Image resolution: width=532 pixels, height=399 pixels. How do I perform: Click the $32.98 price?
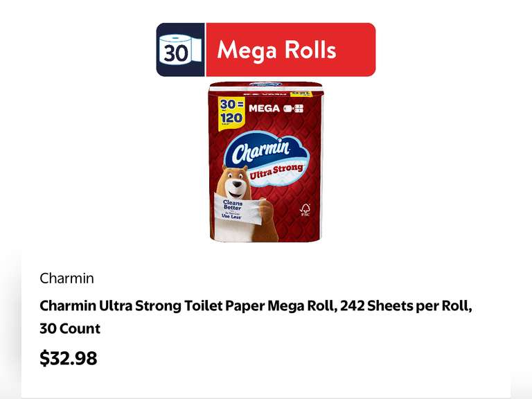point(68,358)
